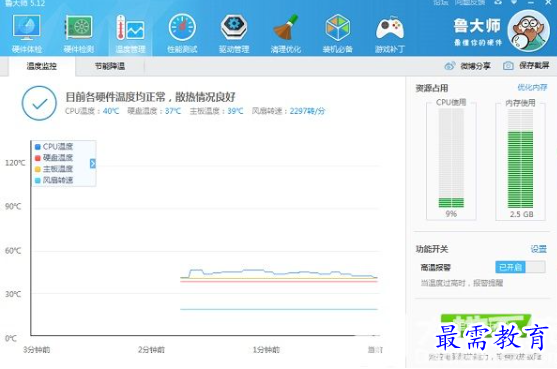Image resolution: width=557 pixels, height=369 pixels.
Task: Click the 保存截屏 save-screenshot button
Action: pyautogui.click(x=526, y=66)
